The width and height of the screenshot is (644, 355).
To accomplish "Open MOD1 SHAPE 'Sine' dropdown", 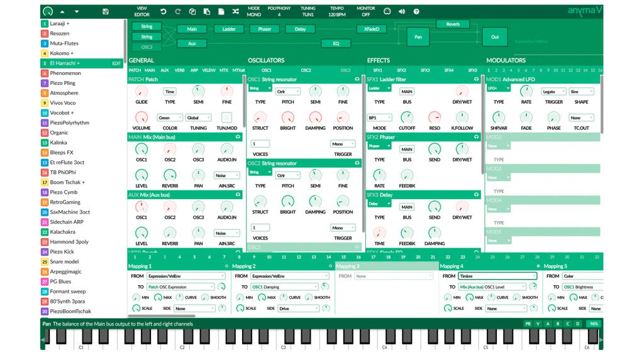I will (581, 92).
